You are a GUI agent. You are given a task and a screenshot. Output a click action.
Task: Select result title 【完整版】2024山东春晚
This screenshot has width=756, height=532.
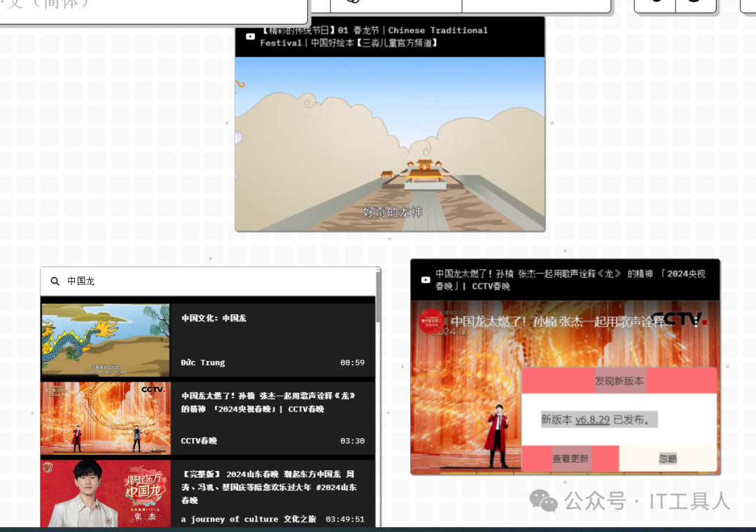pyautogui.click(x=269, y=487)
